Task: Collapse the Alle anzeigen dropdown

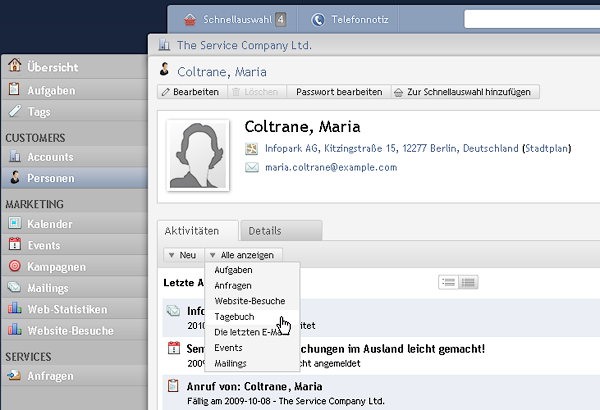Action: point(244,255)
